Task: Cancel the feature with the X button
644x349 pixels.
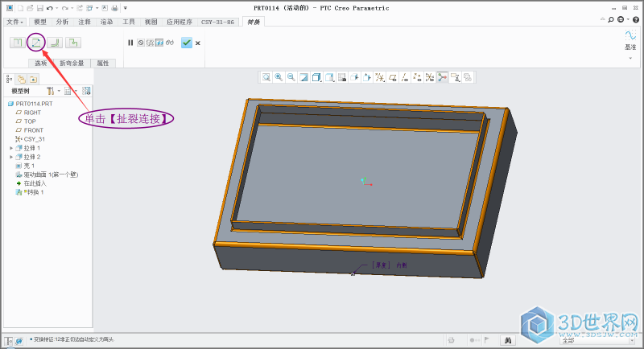Action: pos(198,43)
